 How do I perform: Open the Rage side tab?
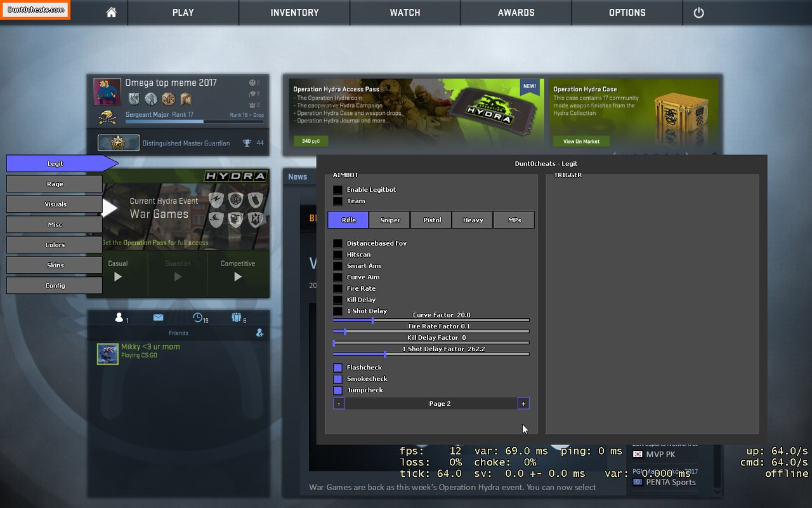pos(55,184)
